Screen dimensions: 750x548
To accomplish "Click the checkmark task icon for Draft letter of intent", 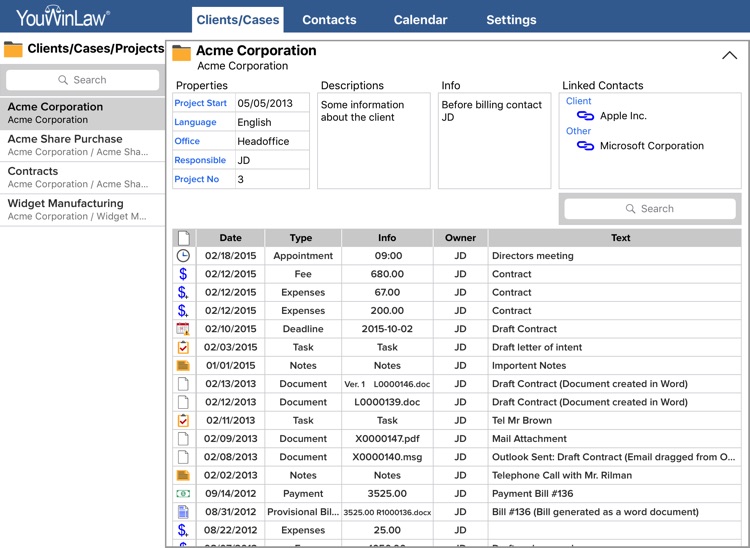I will coord(183,347).
